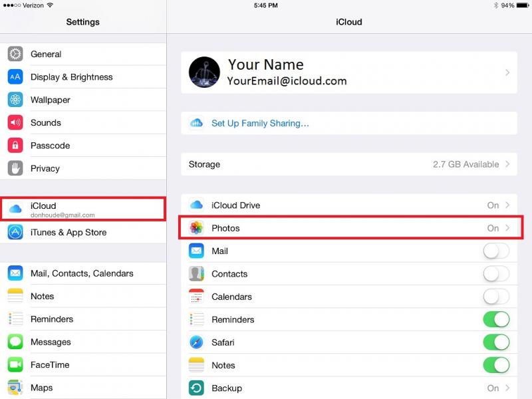Viewport: 532px width, 399px height.
Task: Open Backup settings via its chevron
Action: tap(507, 388)
